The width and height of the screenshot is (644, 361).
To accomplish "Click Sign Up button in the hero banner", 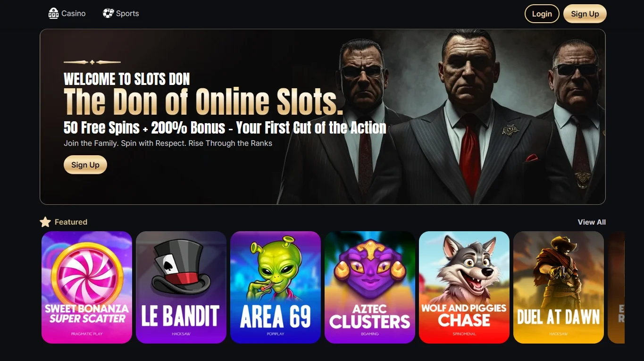I will 85,165.
